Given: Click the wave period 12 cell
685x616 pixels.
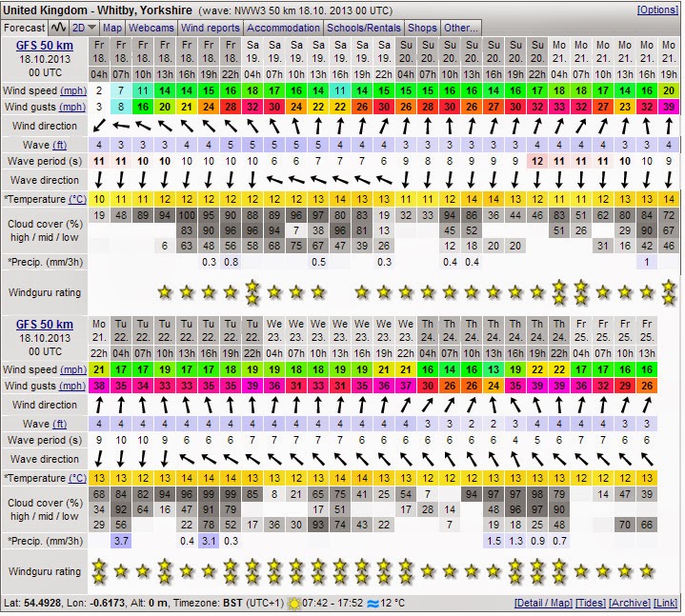Looking at the screenshot, I should tap(537, 161).
